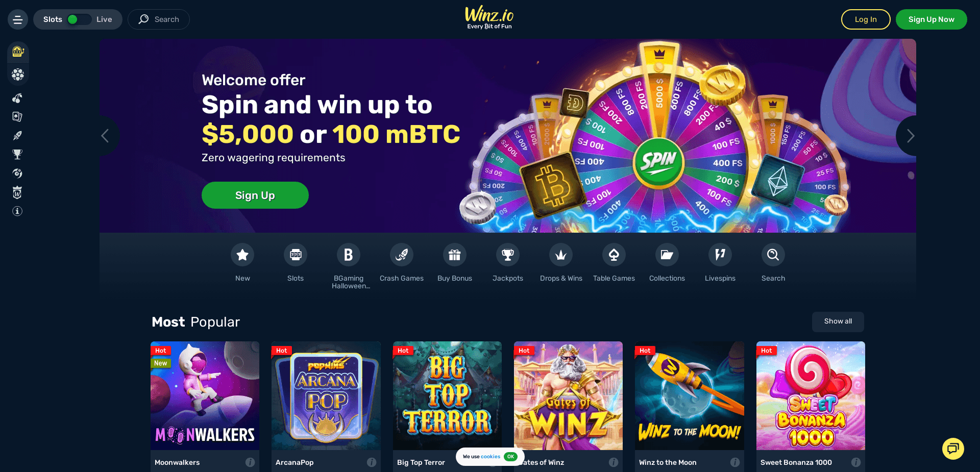Open Sweet Bonanza 1000 game thumbnail
This screenshot has height=472, width=980.
811,395
